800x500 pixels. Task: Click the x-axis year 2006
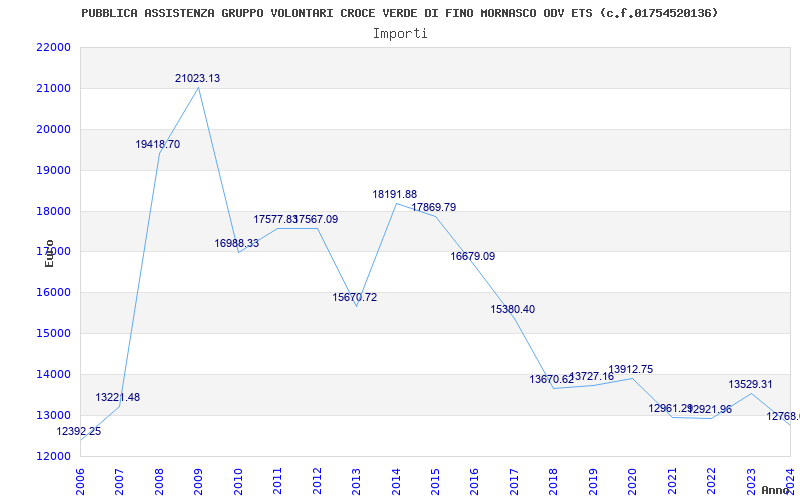[80, 482]
